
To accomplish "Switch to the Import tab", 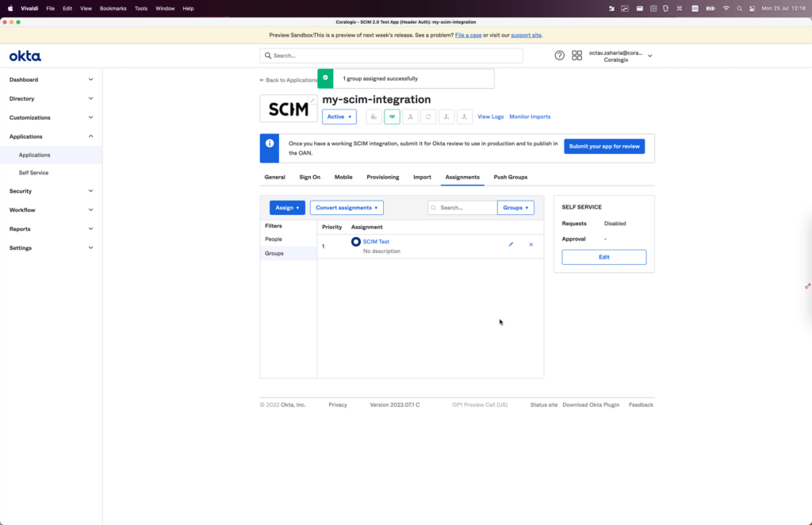I will 422,177.
